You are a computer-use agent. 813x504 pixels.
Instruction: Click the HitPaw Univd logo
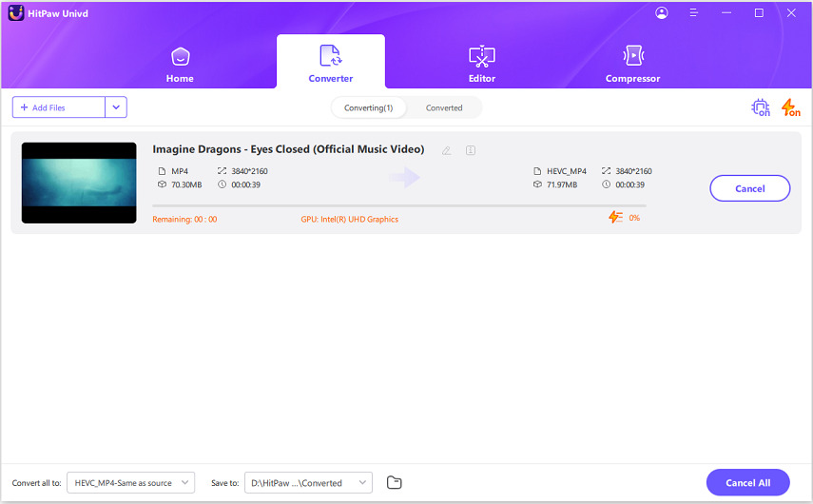(16, 13)
